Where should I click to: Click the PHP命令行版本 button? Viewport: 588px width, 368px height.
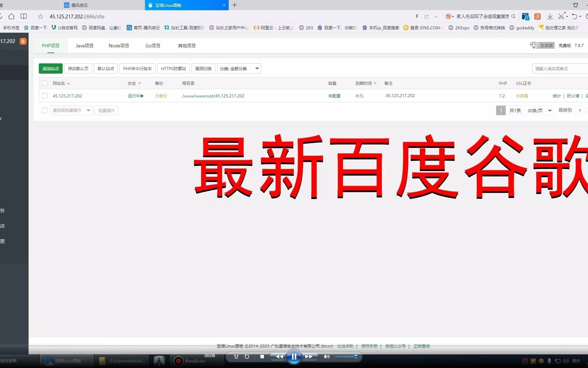tap(137, 68)
